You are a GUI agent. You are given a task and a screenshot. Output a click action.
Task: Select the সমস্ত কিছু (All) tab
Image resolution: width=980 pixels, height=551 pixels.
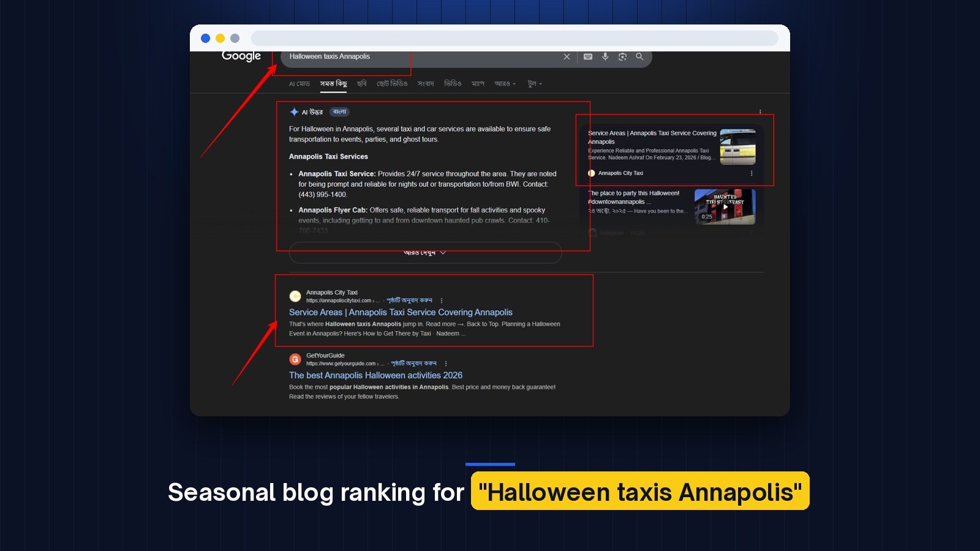coord(333,84)
